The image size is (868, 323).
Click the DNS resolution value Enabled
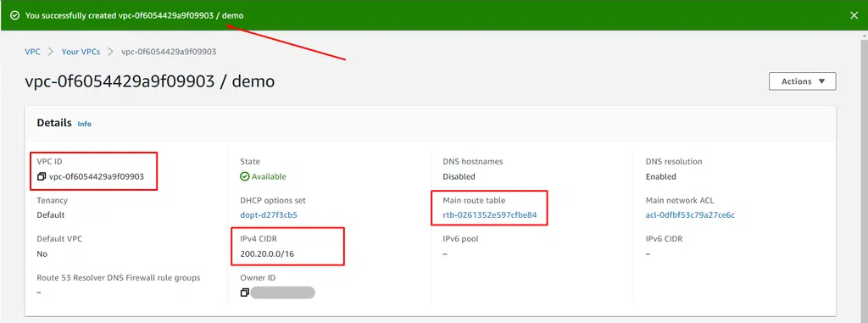(660, 176)
